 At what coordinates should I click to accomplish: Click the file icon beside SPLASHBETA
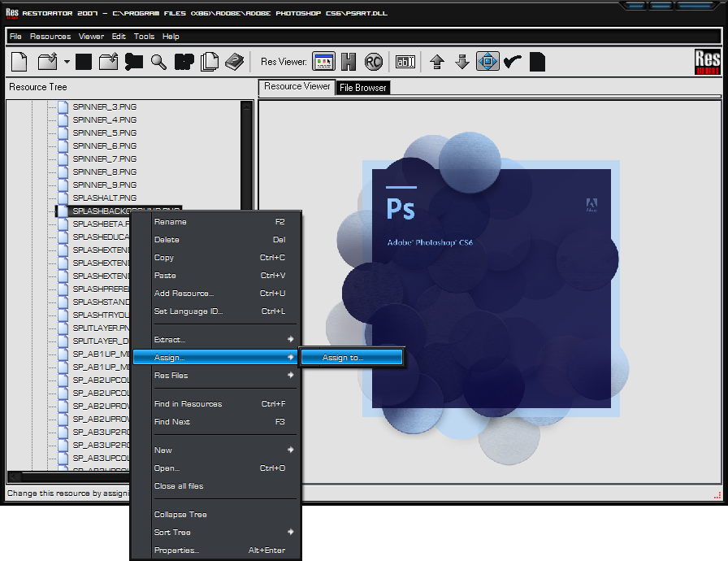[63, 224]
